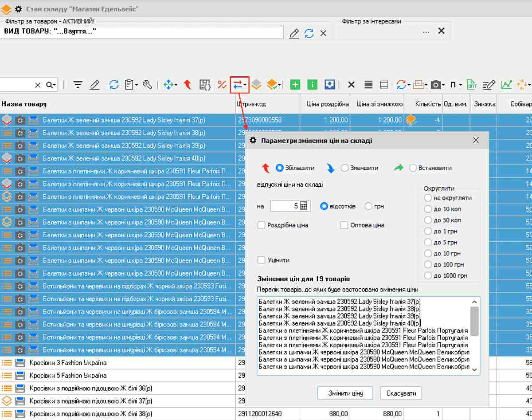Viewport: 532px width, 420px height.
Task: Click the percent discount icon in toolbar
Action: [x=222, y=84]
